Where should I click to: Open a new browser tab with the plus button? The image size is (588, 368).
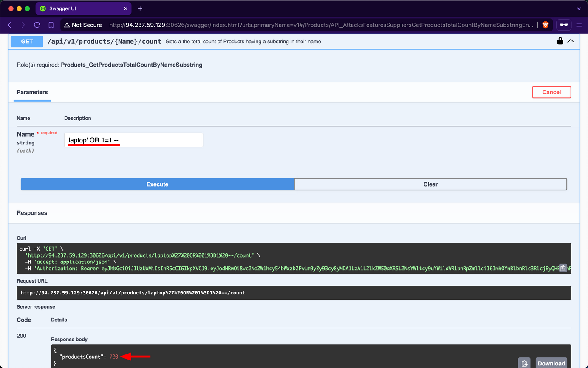[x=140, y=8]
